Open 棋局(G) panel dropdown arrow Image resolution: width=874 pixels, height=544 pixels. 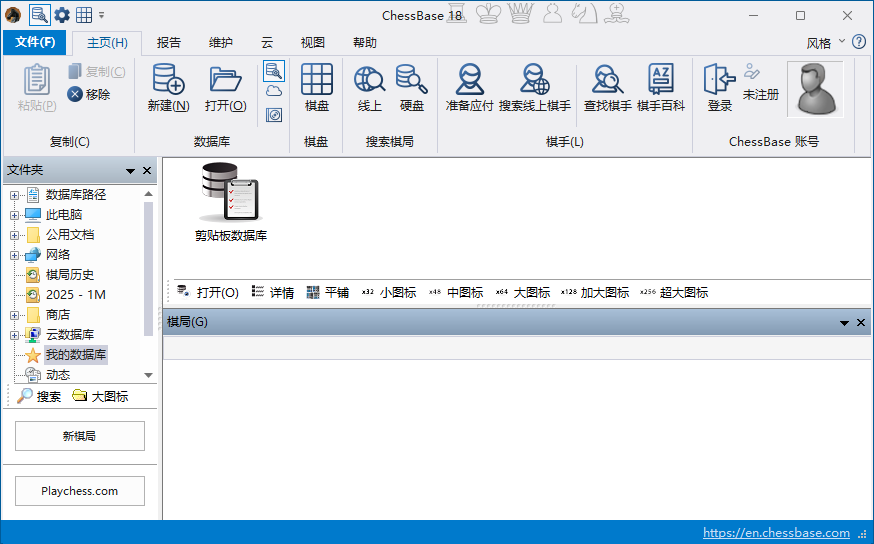[x=844, y=323]
